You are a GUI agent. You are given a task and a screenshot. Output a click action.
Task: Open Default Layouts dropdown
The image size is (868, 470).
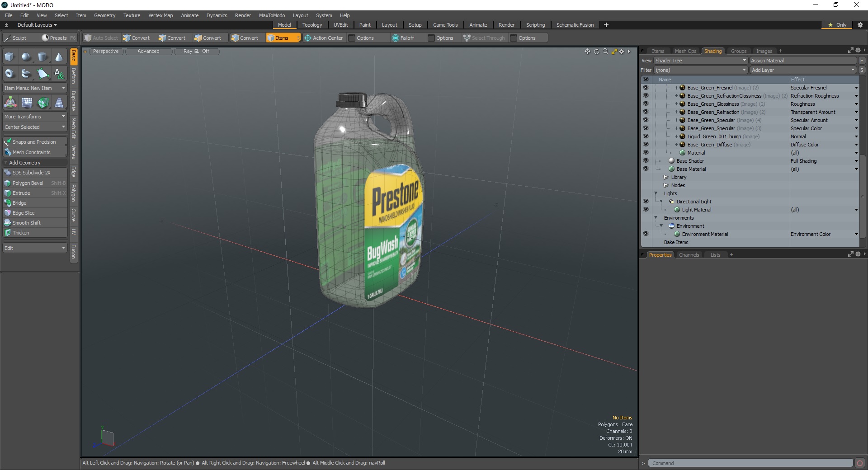tap(37, 25)
